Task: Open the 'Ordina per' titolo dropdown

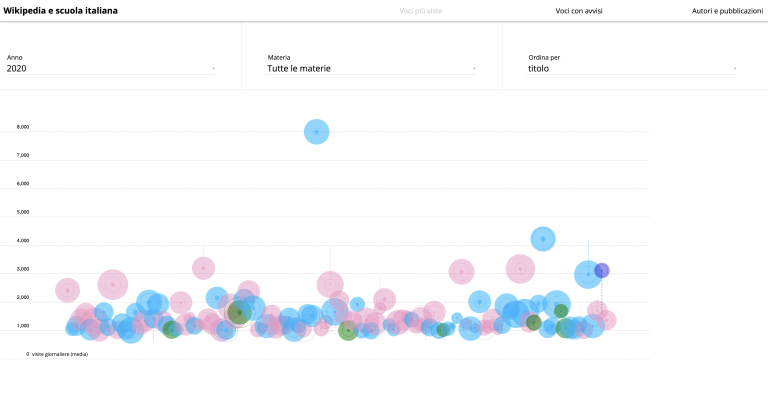Action: pyautogui.click(x=631, y=69)
